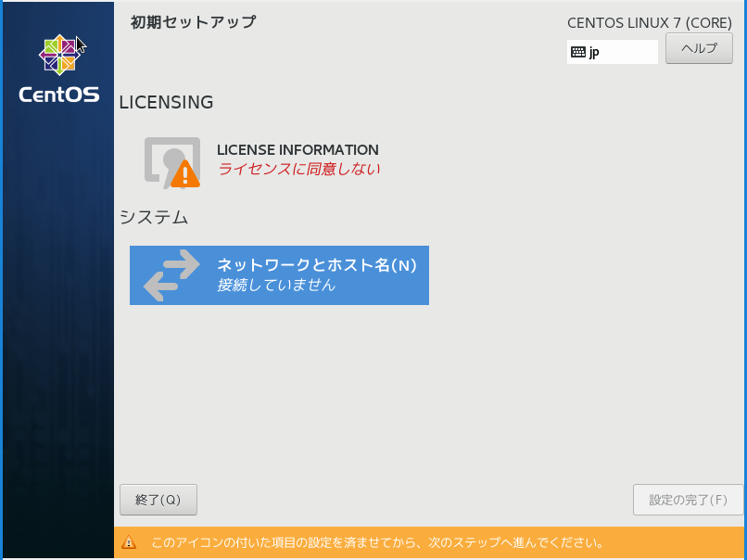The height and width of the screenshot is (560, 747).
Task: Click the CentOS pinwheel logo
Action: pos(58,57)
